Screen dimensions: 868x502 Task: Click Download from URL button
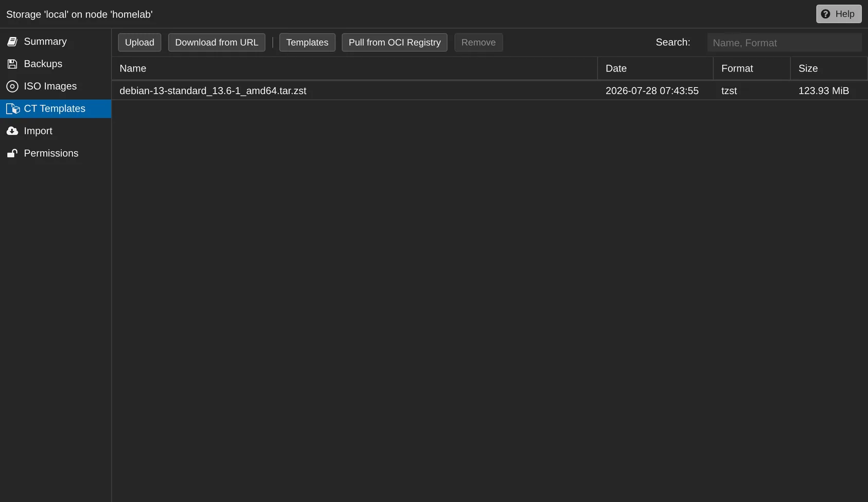coord(217,43)
